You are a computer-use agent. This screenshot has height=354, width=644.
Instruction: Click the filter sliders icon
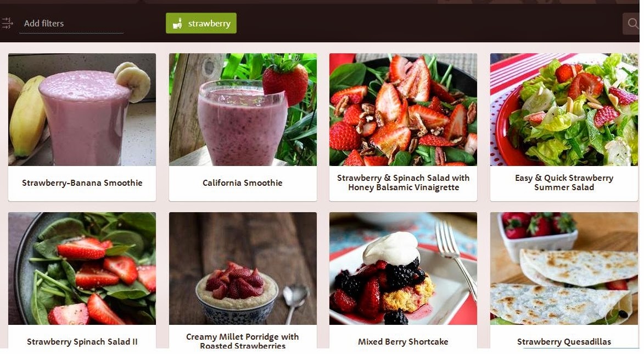coord(7,24)
